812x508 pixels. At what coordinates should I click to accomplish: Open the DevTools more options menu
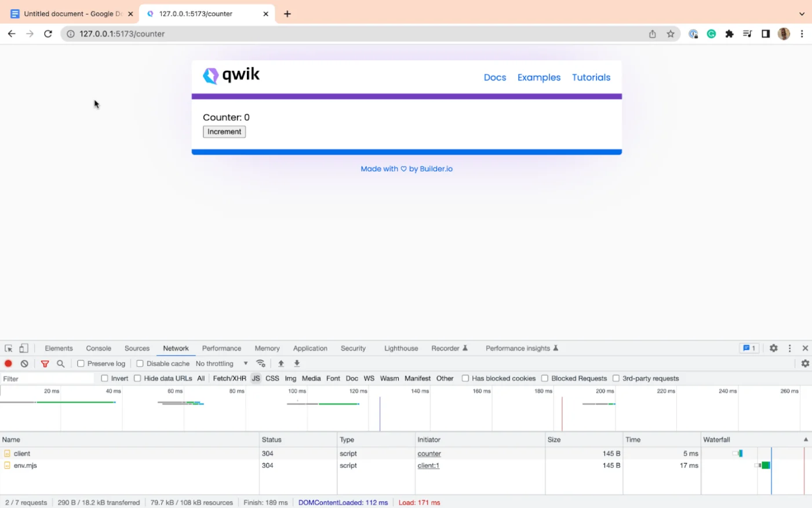[789, 348]
